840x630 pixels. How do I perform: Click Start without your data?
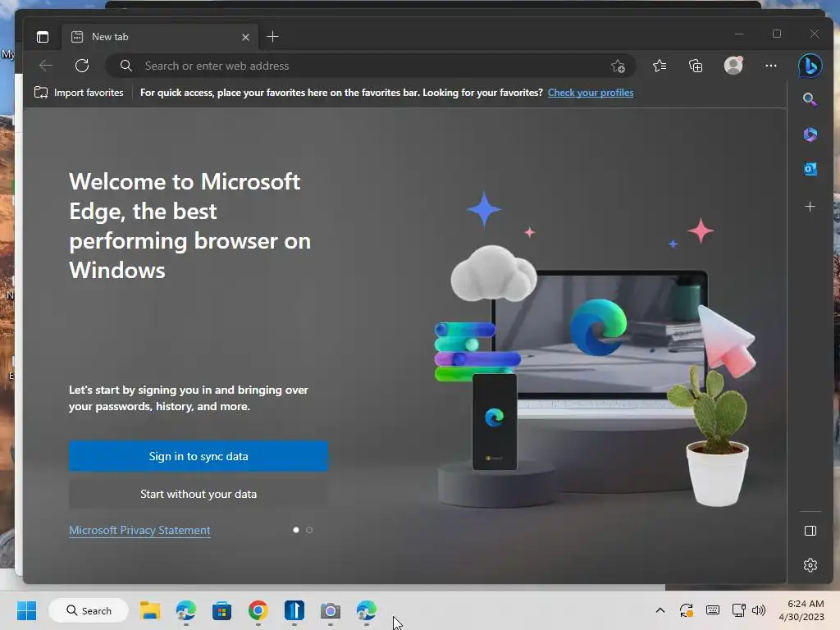click(199, 494)
